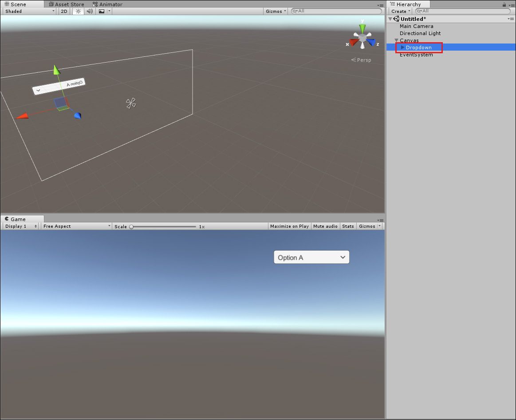Click the Stats button in Game view

point(348,226)
